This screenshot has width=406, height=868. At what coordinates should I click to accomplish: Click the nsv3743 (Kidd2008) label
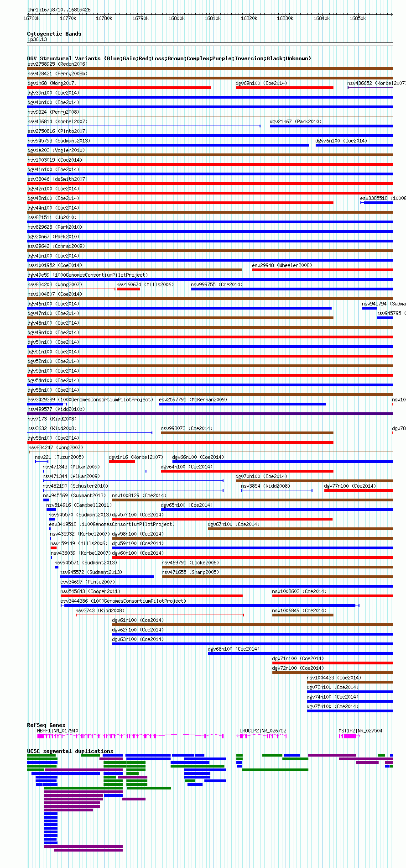(100, 610)
